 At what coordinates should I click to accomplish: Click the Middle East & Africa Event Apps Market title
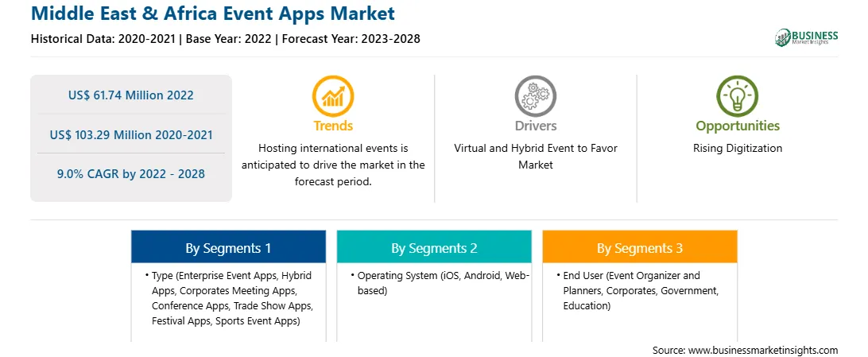pos(213,13)
